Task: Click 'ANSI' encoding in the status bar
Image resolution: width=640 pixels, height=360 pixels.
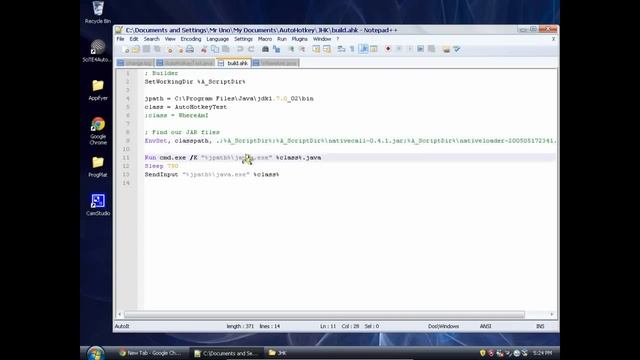Action: (x=485, y=327)
